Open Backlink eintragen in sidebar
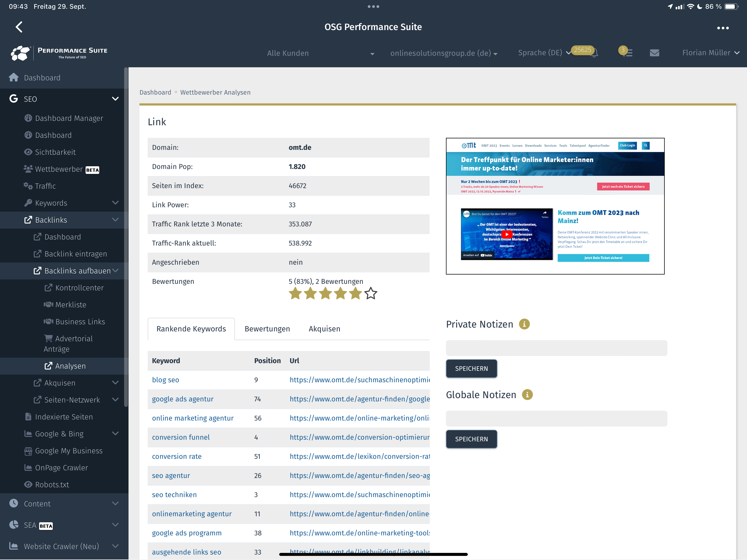The width and height of the screenshot is (747, 560). pos(75,254)
